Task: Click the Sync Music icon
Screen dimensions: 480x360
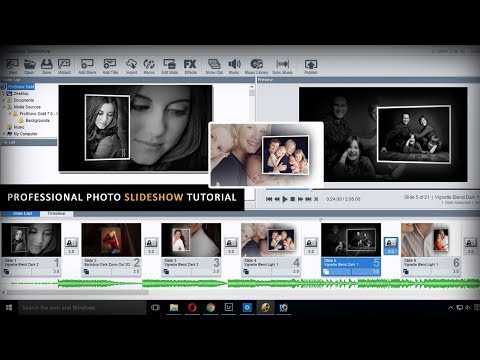Action: [283, 66]
